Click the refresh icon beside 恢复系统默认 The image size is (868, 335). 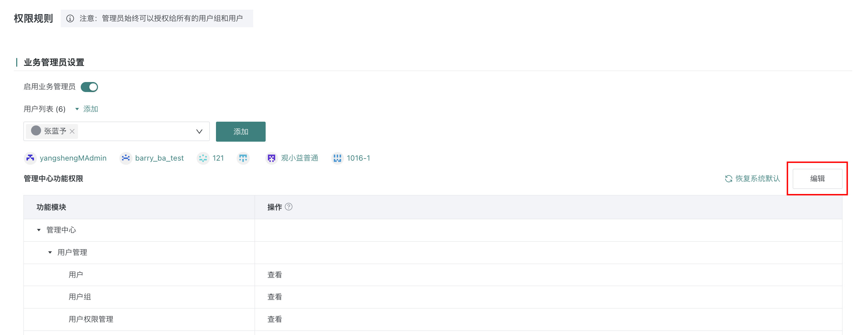tap(729, 179)
